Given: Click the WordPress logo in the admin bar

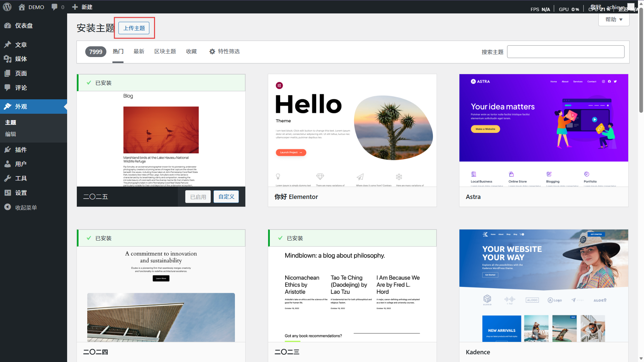Looking at the screenshot, I should point(7,7).
